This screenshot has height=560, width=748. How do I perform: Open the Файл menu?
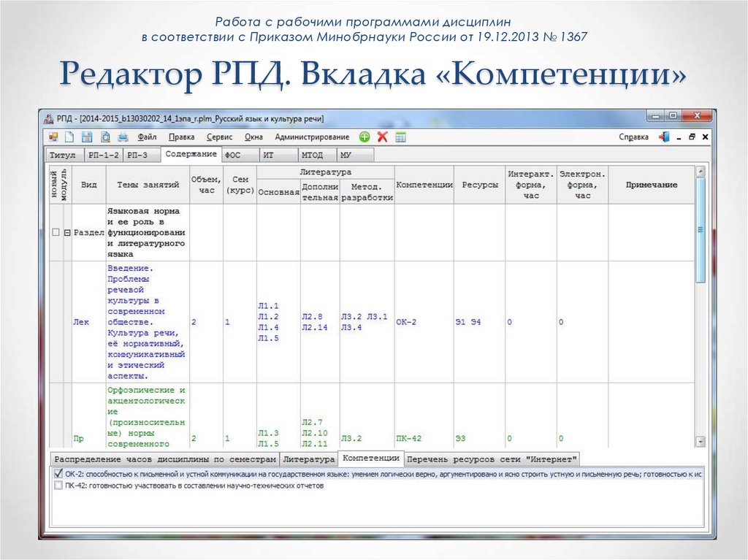(x=146, y=137)
